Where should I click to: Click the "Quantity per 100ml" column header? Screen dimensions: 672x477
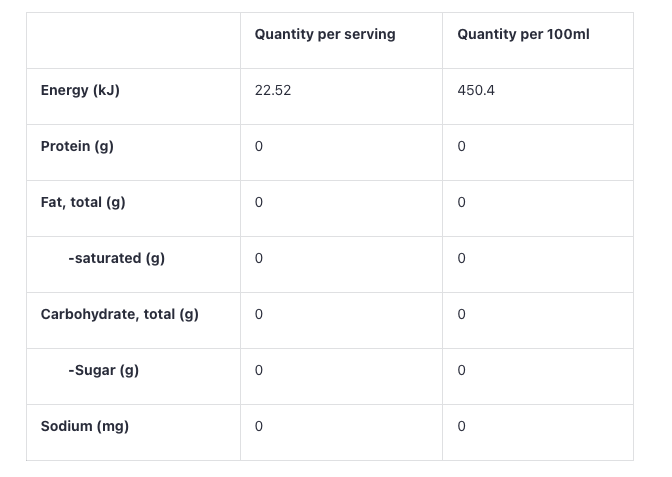point(523,35)
